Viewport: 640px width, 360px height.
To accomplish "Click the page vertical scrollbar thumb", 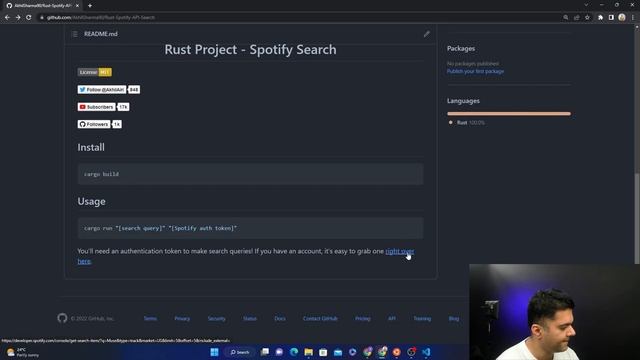I will [637, 218].
